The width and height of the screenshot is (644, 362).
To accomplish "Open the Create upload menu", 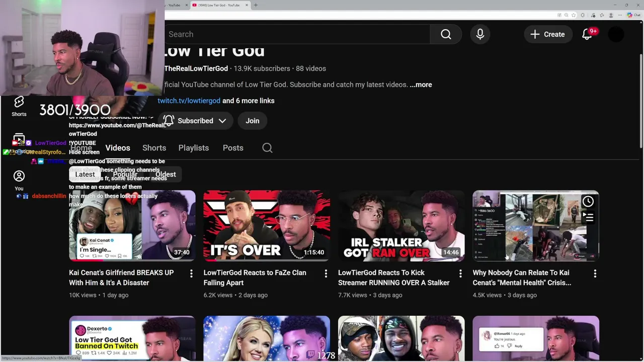I will coord(547,34).
